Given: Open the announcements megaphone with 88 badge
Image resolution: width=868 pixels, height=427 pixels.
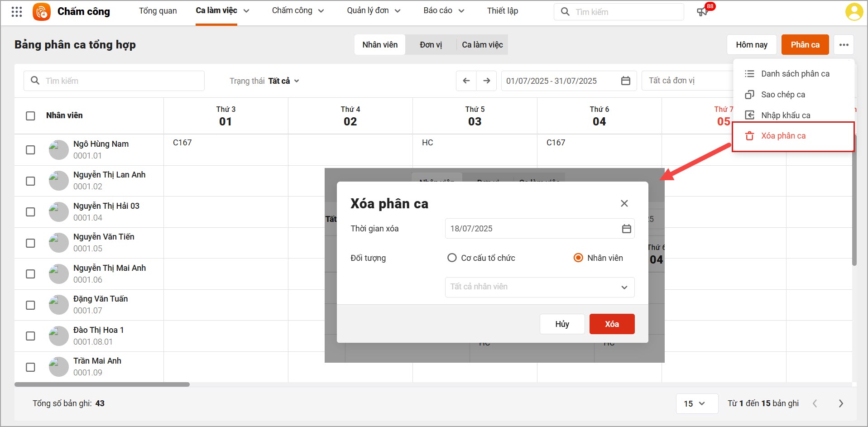Looking at the screenshot, I should [703, 12].
